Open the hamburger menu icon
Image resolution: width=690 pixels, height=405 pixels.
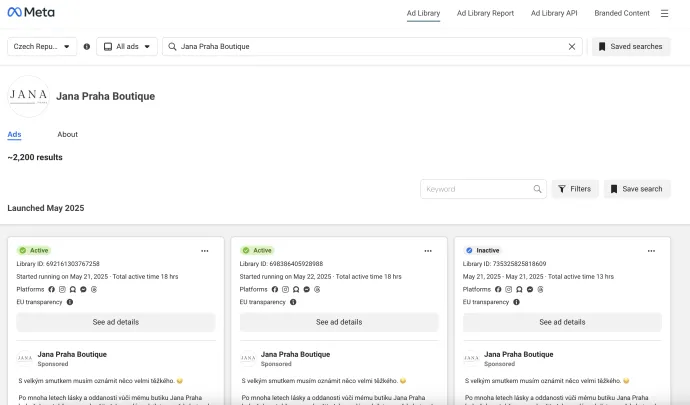click(x=664, y=14)
